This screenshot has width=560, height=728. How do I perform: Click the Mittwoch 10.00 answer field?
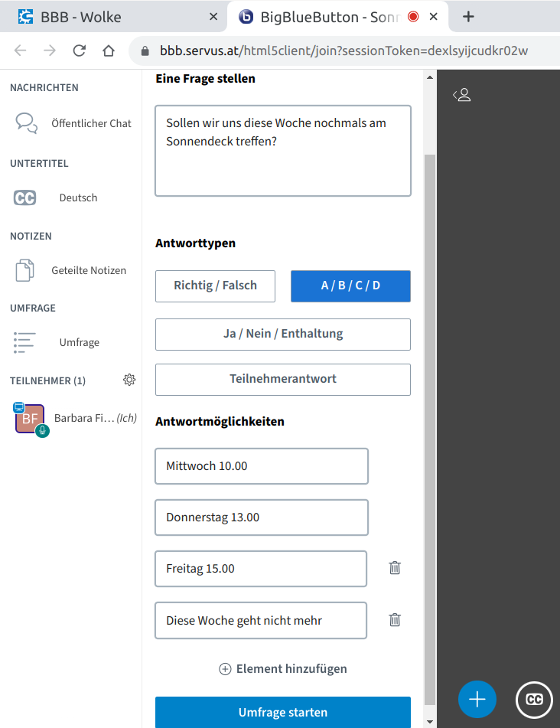[x=262, y=466]
